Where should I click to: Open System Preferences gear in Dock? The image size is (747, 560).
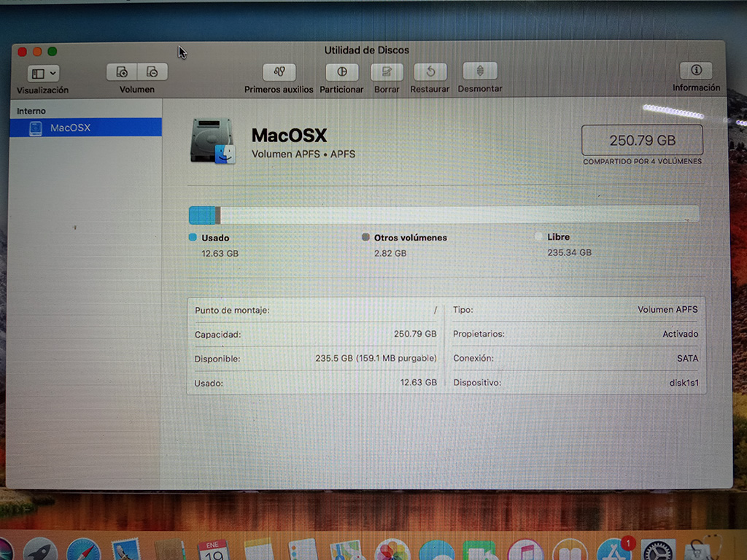pyautogui.click(x=658, y=551)
